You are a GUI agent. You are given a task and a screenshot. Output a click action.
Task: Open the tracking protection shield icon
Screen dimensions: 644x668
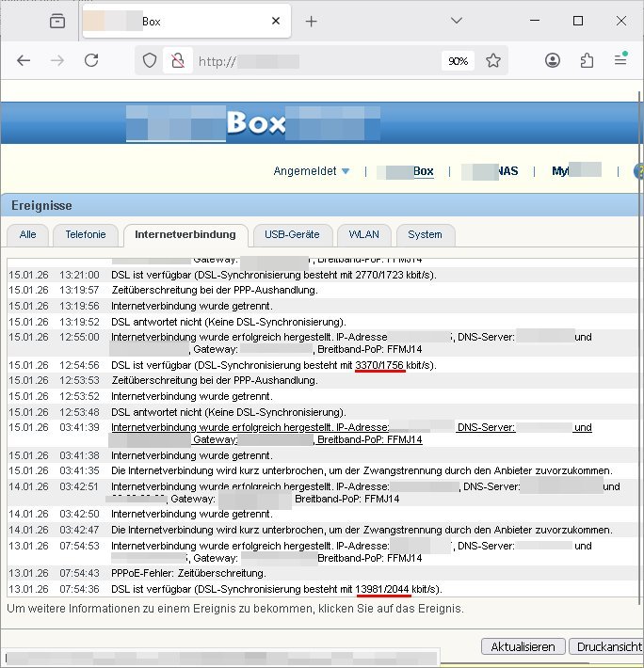[149, 61]
